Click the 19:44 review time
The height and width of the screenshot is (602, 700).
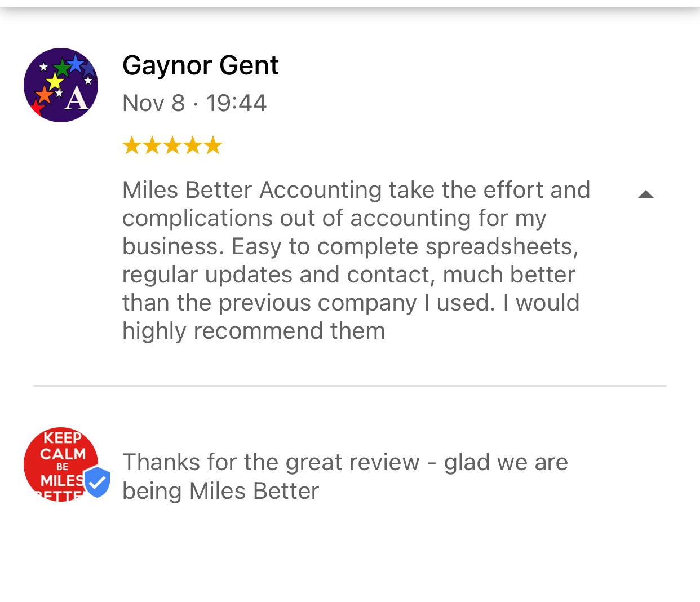(236, 103)
